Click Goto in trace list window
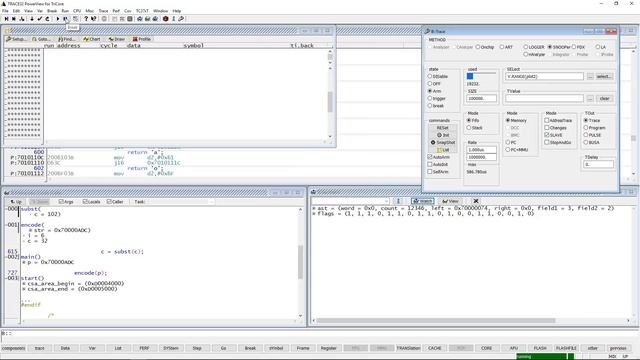 (x=42, y=39)
